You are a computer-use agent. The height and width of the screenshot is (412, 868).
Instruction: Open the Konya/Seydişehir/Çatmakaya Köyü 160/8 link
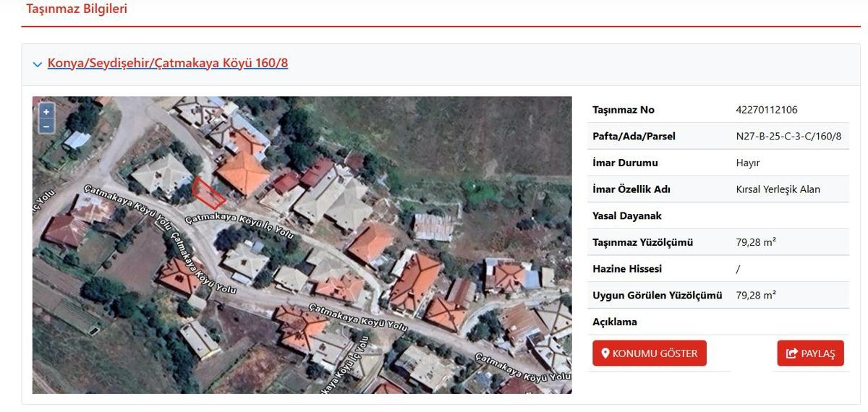point(168,63)
